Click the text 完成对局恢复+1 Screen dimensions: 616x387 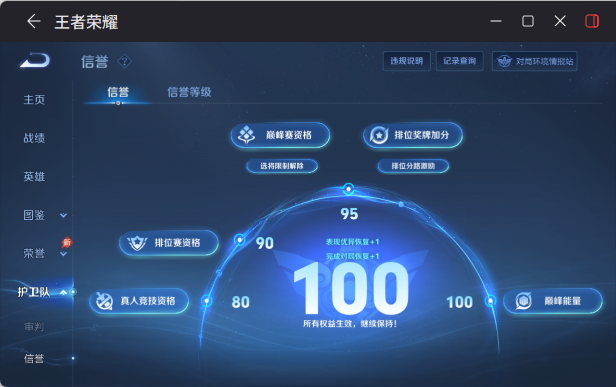click(x=352, y=256)
